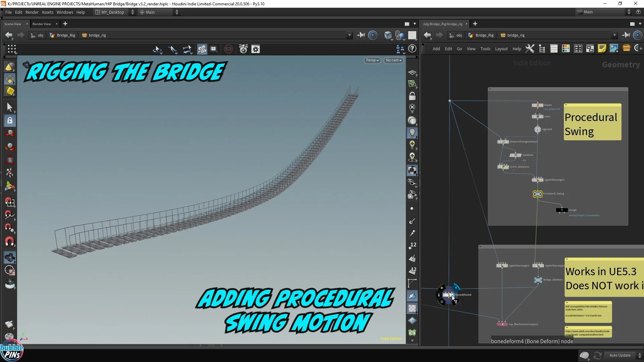Click the Secure Selection lock icon
The height and width of the screenshot is (362, 644).
(x=10, y=121)
